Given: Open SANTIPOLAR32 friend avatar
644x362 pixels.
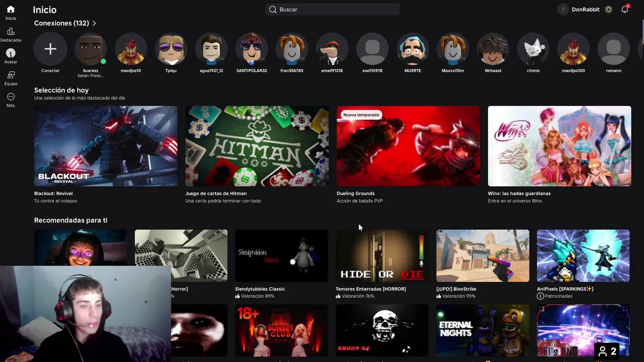Looking at the screenshot, I should tap(252, 49).
